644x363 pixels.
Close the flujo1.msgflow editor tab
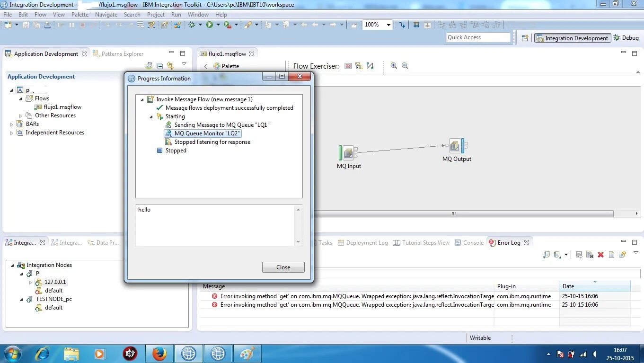252,54
